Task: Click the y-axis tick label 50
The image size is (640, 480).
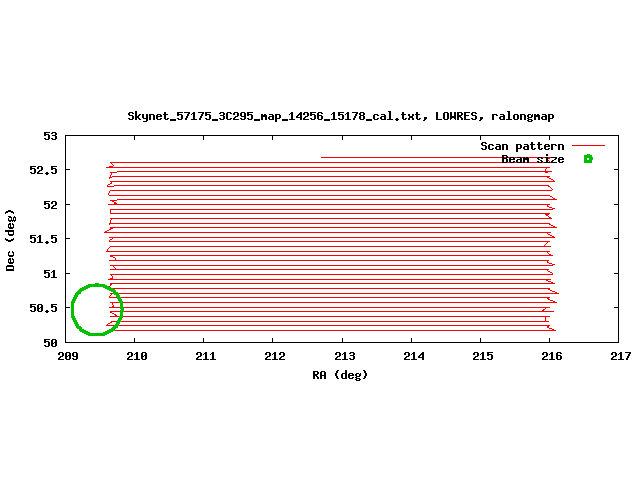Action: tap(51, 343)
